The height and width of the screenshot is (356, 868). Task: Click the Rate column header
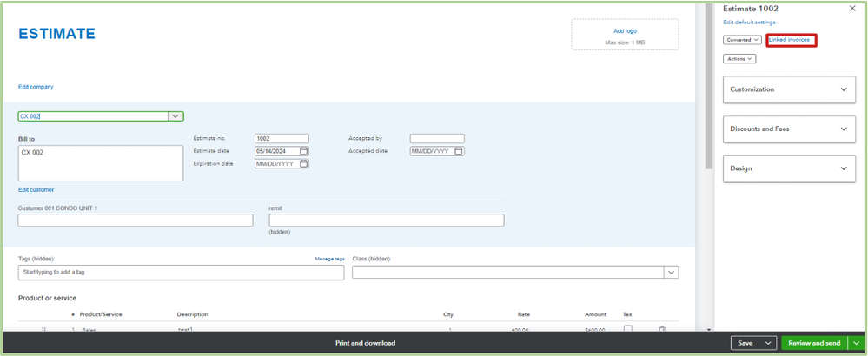point(524,314)
